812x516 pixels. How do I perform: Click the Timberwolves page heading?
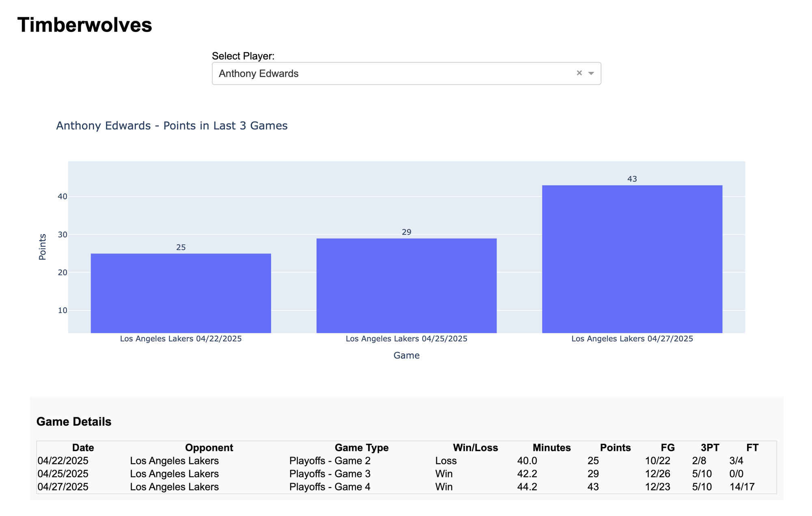(85, 25)
